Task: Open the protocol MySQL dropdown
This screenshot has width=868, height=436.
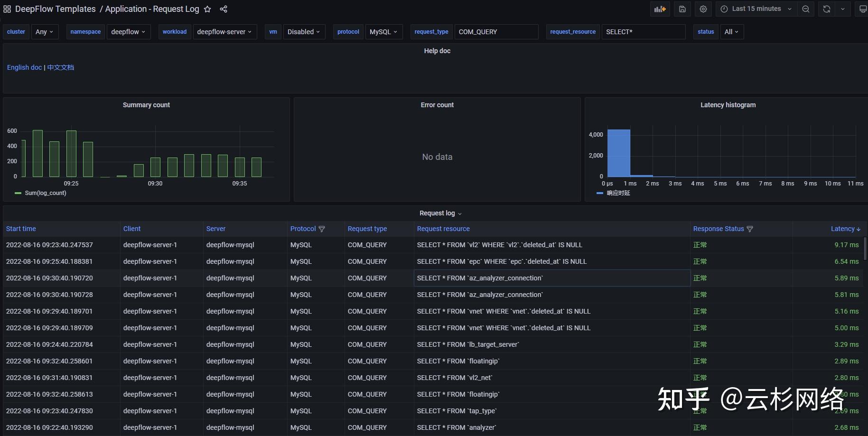Action: [x=384, y=32]
